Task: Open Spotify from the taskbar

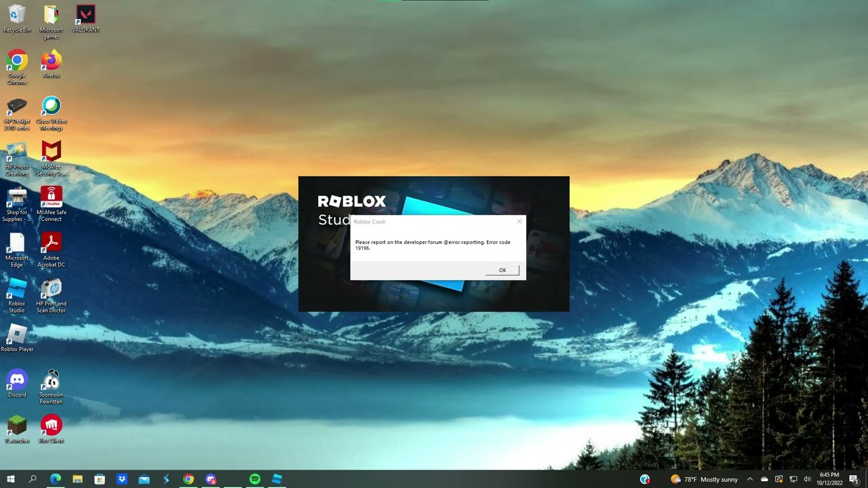Action: click(255, 479)
